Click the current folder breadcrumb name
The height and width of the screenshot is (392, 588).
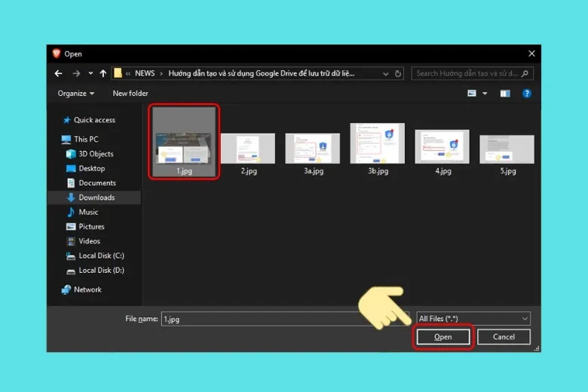(261, 74)
